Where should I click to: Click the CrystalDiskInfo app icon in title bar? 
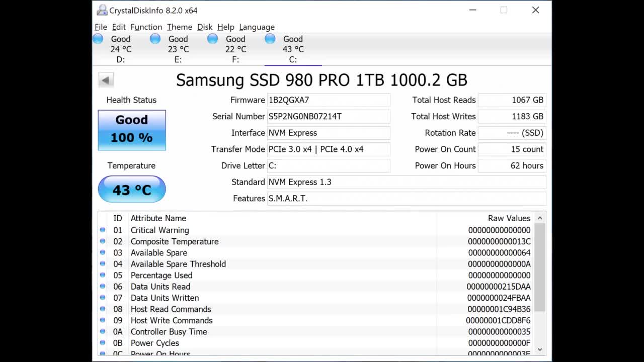(x=102, y=10)
